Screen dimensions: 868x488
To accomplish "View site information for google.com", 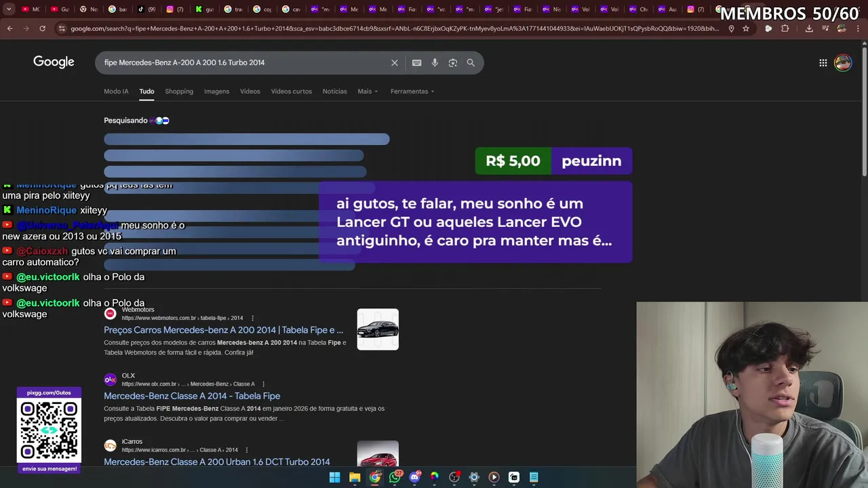I will (62, 28).
